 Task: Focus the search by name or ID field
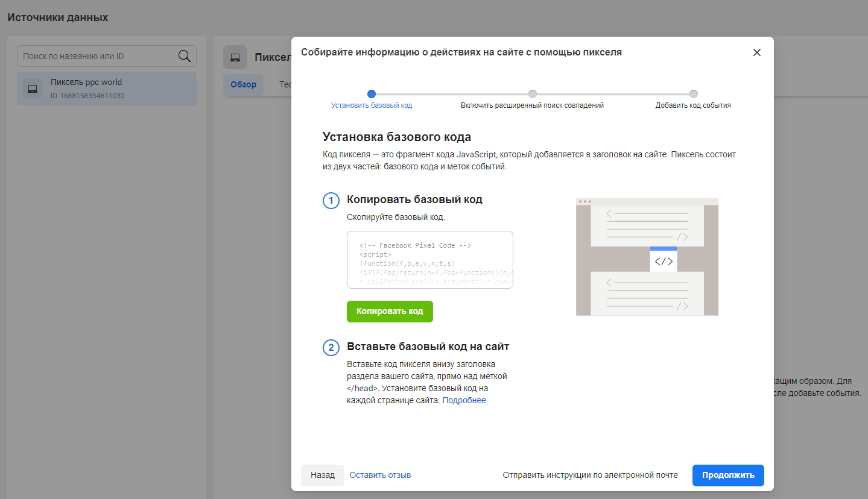(97, 56)
